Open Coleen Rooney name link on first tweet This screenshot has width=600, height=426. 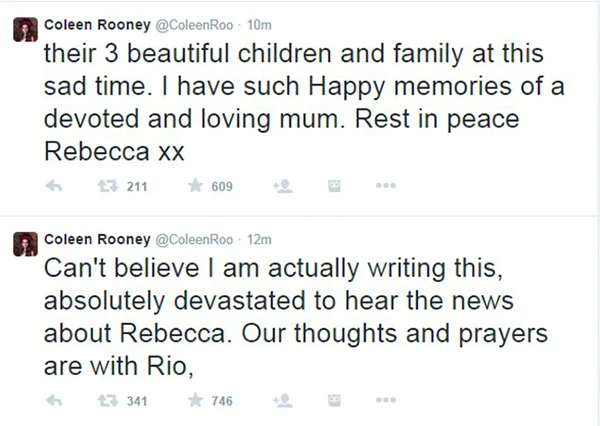94,21
